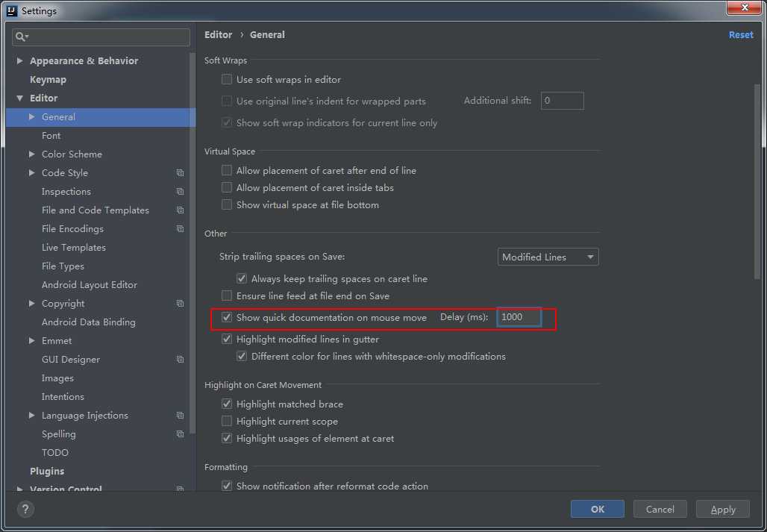The width and height of the screenshot is (767, 532).
Task: Uncheck Always keep trailing spaces on caret line
Action: 242,279
